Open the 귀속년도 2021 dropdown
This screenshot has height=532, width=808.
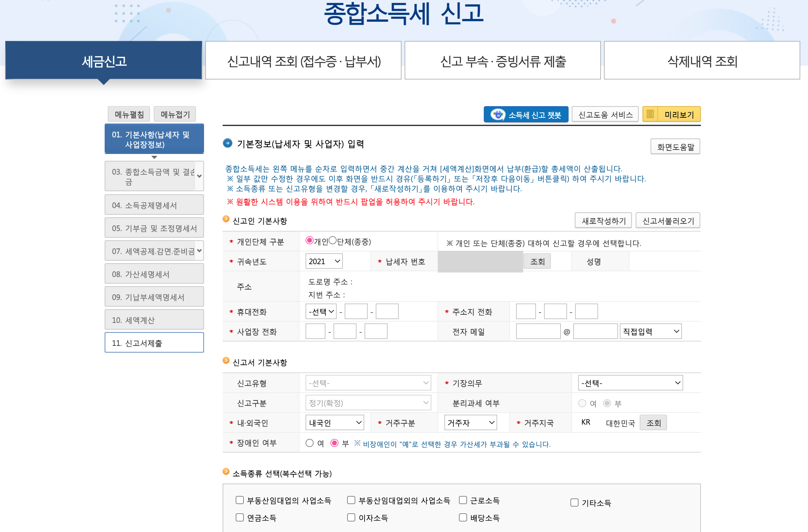[x=324, y=261]
